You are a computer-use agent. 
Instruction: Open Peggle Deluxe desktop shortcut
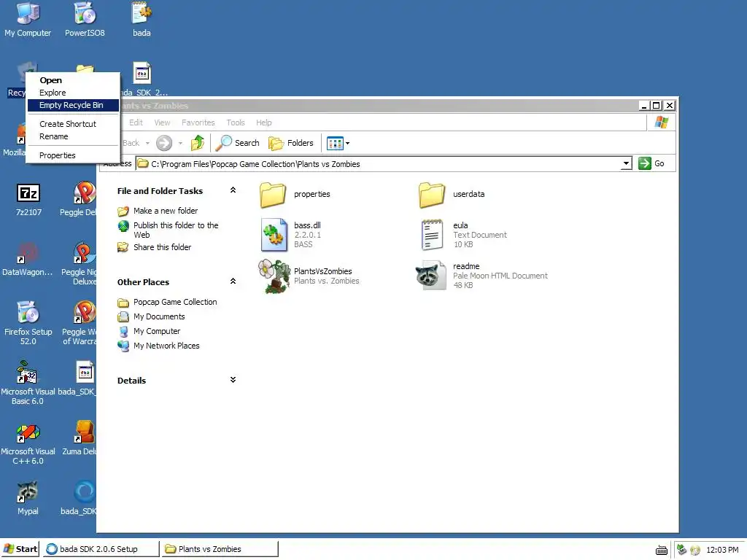[79, 199]
